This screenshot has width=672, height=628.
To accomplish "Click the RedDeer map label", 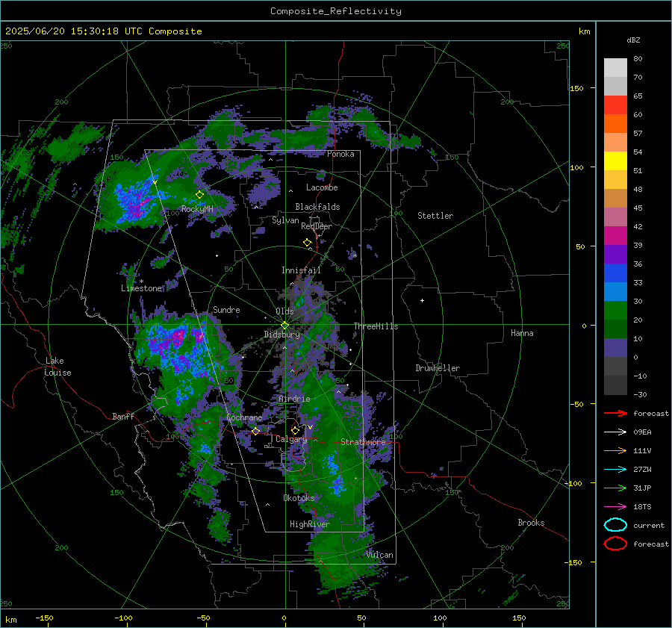I will pyautogui.click(x=317, y=226).
